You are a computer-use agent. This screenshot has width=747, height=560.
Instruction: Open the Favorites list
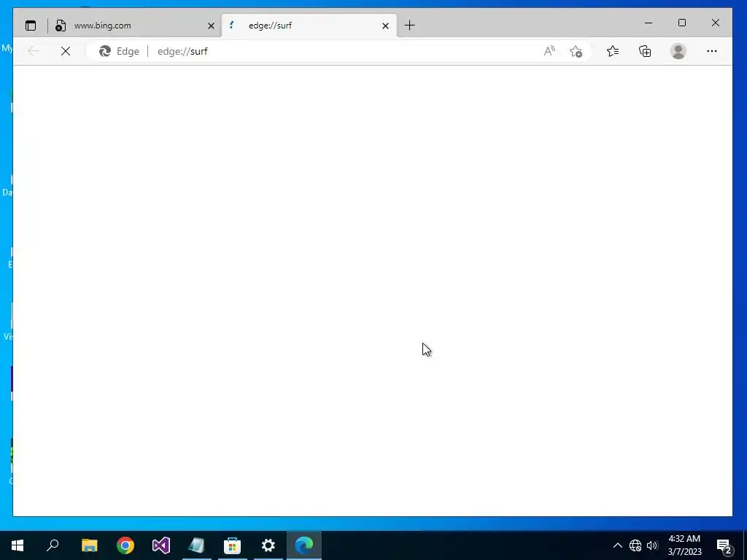pos(613,51)
